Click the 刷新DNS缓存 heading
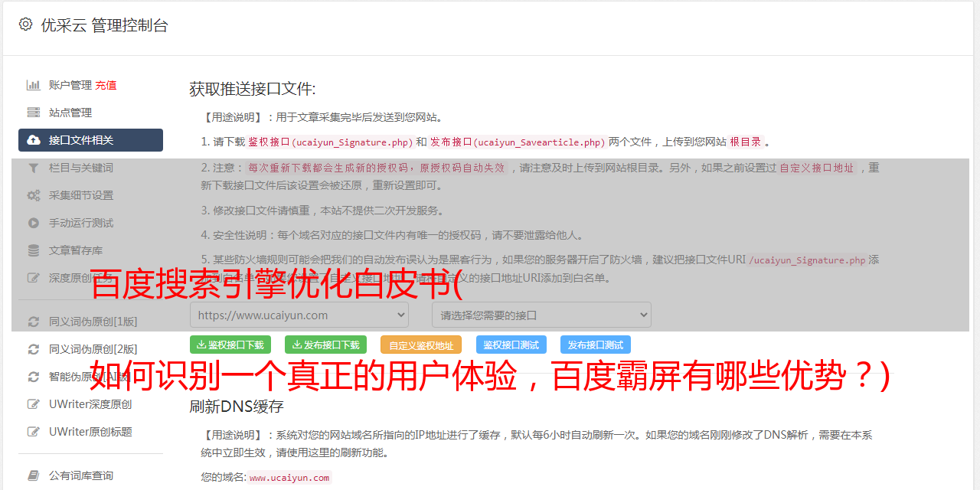Image resolution: width=980 pixels, height=490 pixels. pos(237,406)
